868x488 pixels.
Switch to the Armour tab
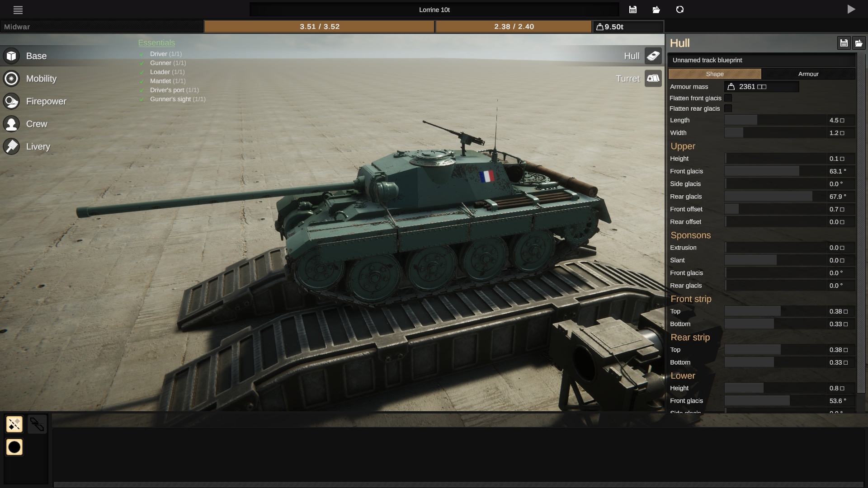click(x=808, y=74)
